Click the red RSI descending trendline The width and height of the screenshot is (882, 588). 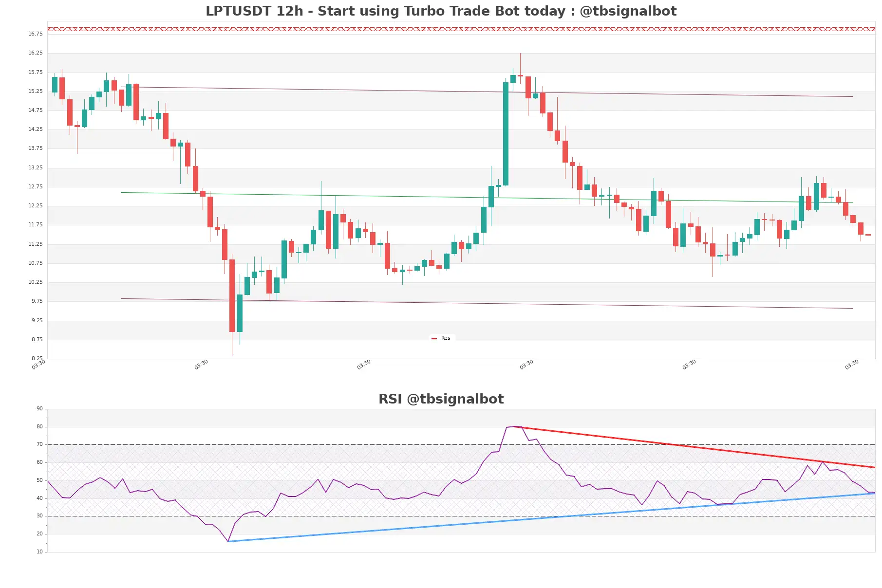(694, 447)
